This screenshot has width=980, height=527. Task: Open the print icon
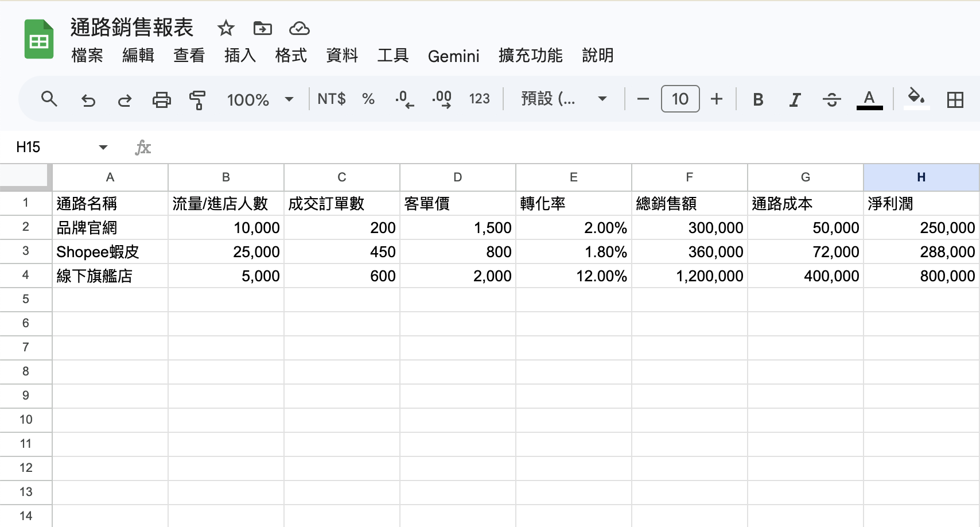(x=161, y=99)
